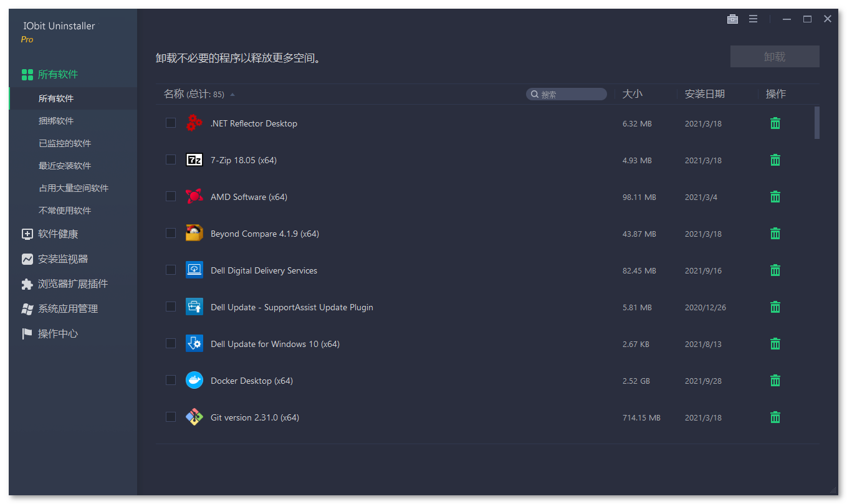The width and height of the screenshot is (847, 504).
Task: Click the trash icon for Beyond Compare 4.1.9
Action: (775, 234)
